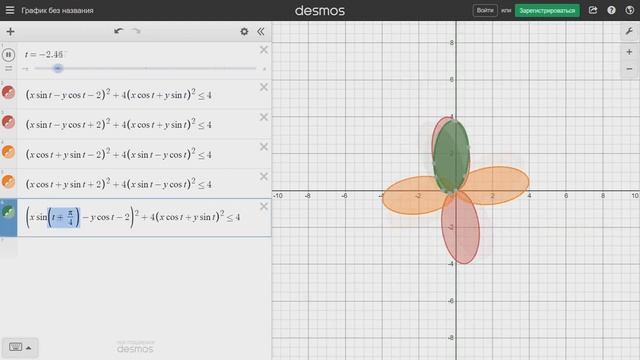640x360 pixels.
Task: Click the expression (x cos t + y sin t + 2)
Action: tap(119, 184)
